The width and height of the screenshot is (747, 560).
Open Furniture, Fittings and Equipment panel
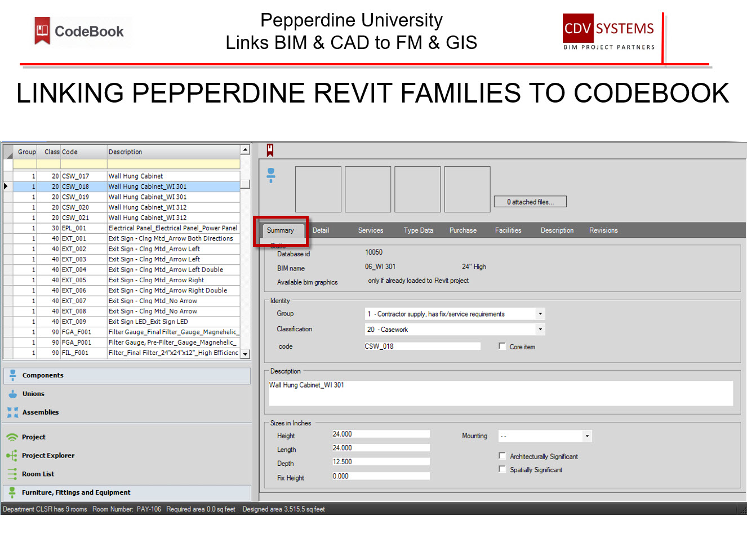pos(127,492)
